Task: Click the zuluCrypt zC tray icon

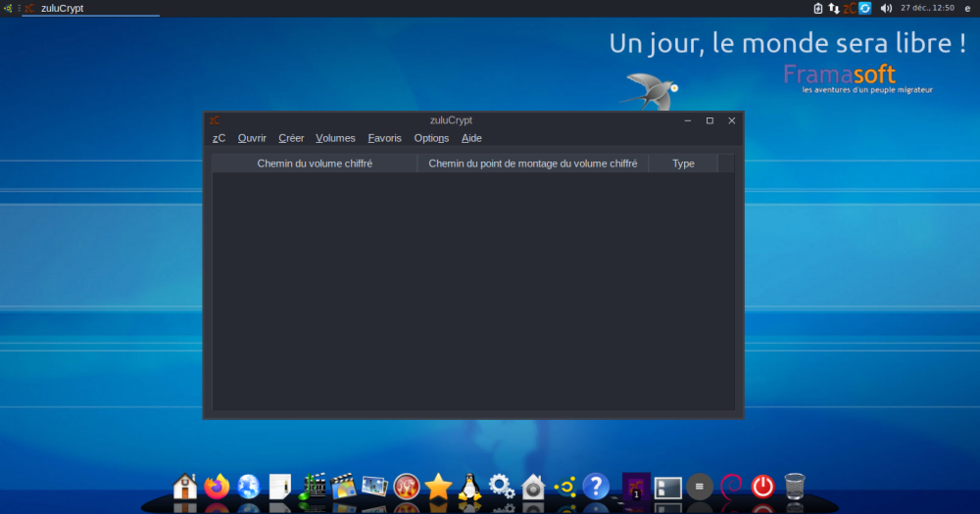Action: click(850, 8)
